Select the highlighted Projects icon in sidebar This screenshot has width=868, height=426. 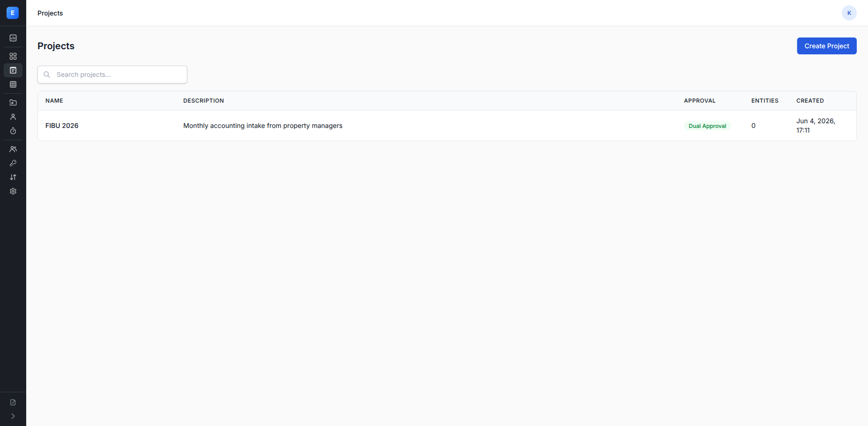click(13, 70)
